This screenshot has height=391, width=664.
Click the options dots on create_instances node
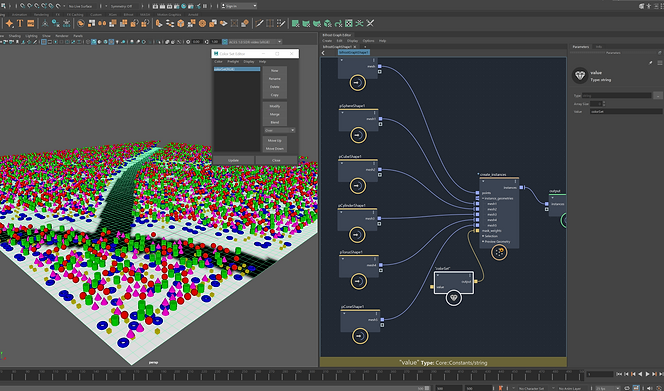tap(515, 181)
